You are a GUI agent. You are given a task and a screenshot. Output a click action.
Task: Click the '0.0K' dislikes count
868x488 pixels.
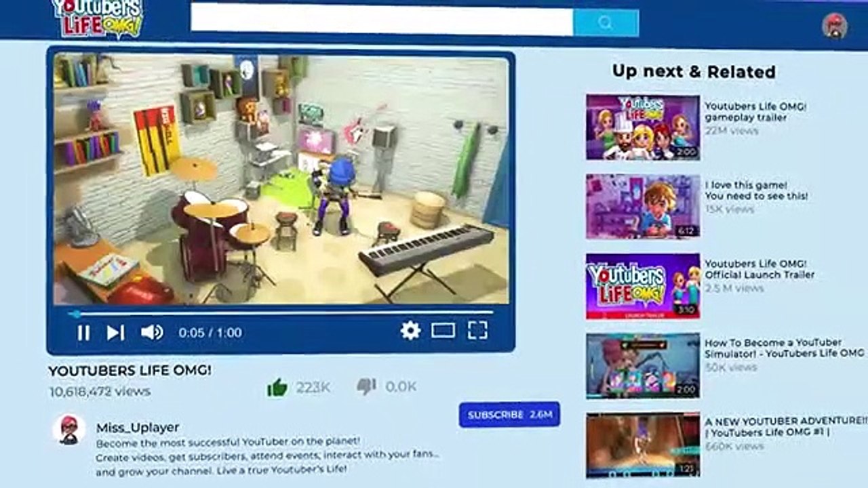coord(401,387)
